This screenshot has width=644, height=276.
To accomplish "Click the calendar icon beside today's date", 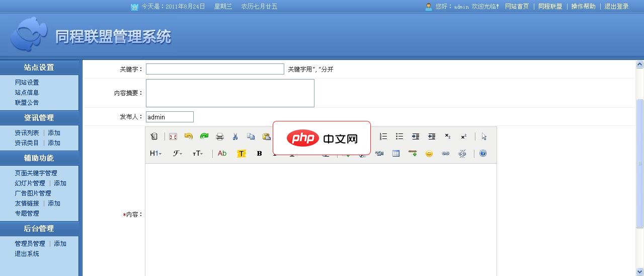I will [x=134, y=7].
